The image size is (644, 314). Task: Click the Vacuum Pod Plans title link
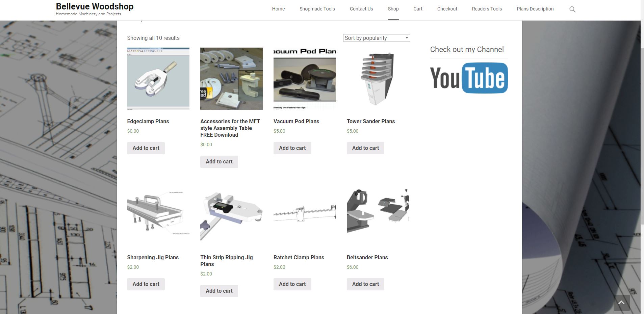click(296, 122)
